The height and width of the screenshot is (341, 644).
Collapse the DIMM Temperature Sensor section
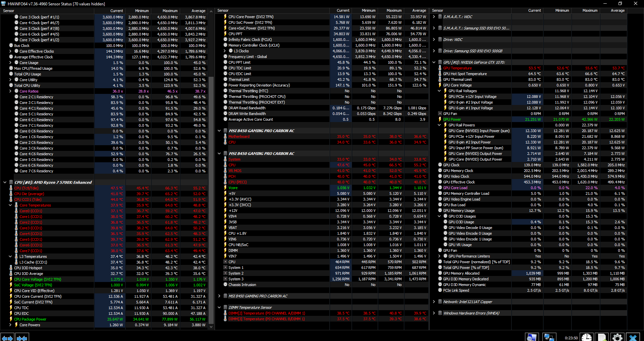tap(219, 307)
